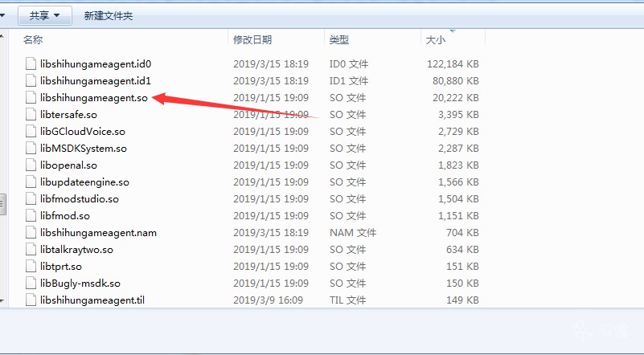Select the file name libshihungameagent.id0
644x355 pixels.
coord(96,64)
